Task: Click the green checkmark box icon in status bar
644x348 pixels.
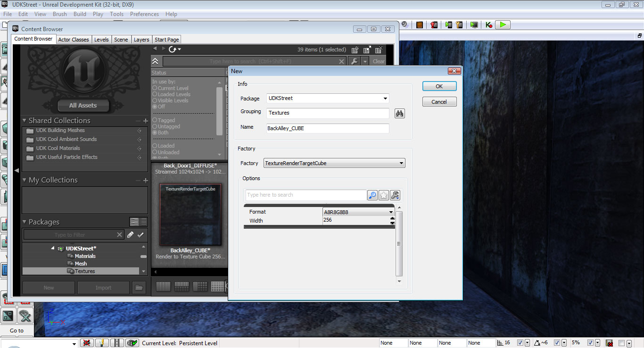Action: (x=132, y=343)
